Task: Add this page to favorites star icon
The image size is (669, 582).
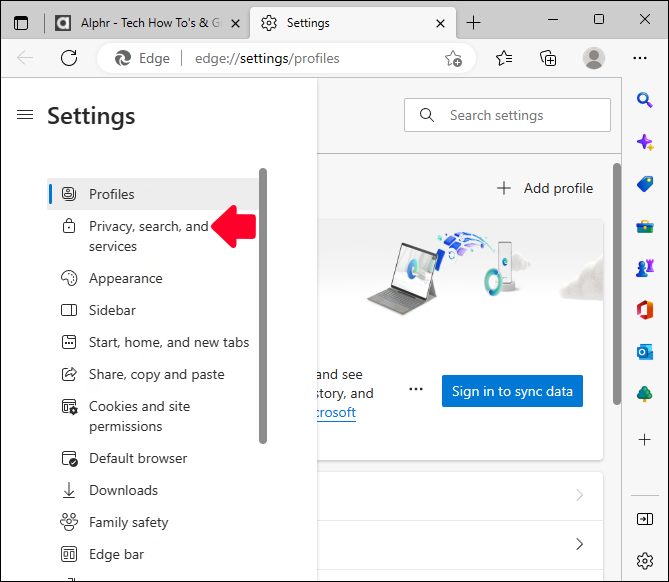Action: (x=453, y=58)
